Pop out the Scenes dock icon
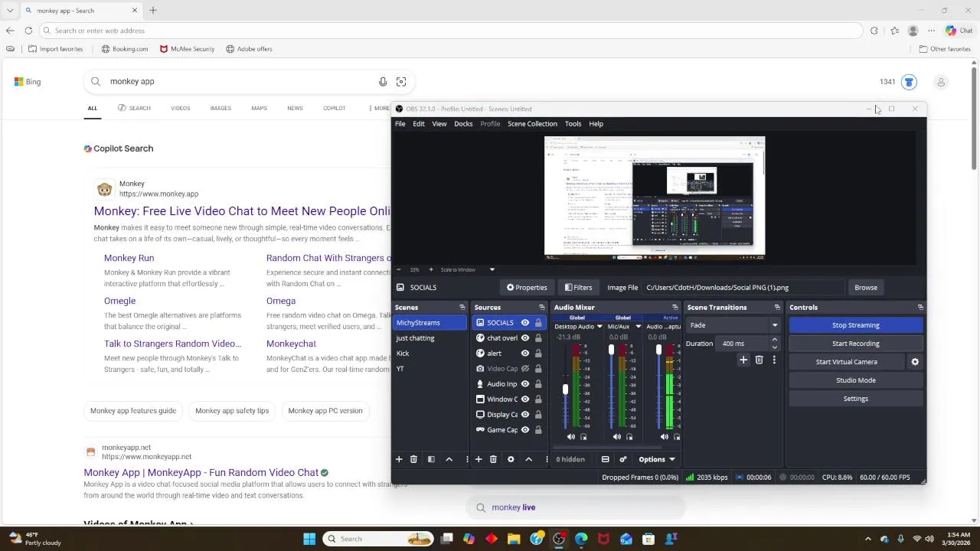Viewport: 980px width, 551px height. pos(462,308)
